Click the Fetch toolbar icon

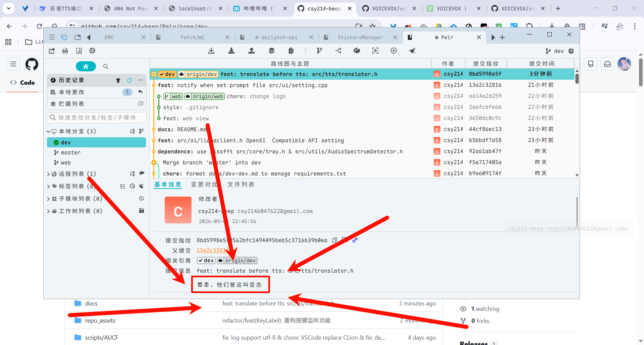(x=211, y=51)
